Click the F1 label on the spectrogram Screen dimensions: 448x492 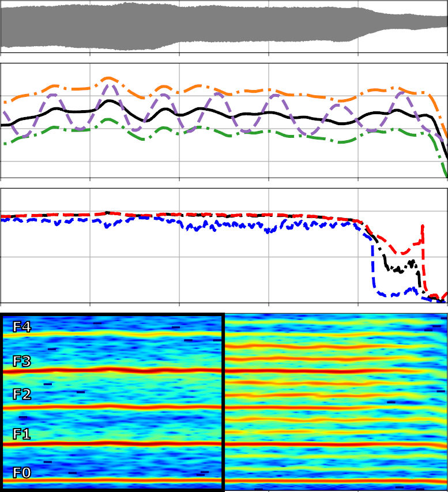click(x=21, y=434)
